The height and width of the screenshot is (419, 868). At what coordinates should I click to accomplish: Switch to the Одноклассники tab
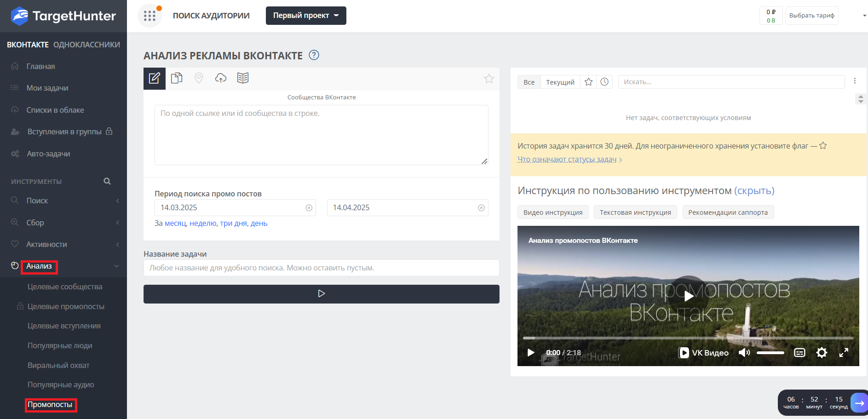coord(86,45)
